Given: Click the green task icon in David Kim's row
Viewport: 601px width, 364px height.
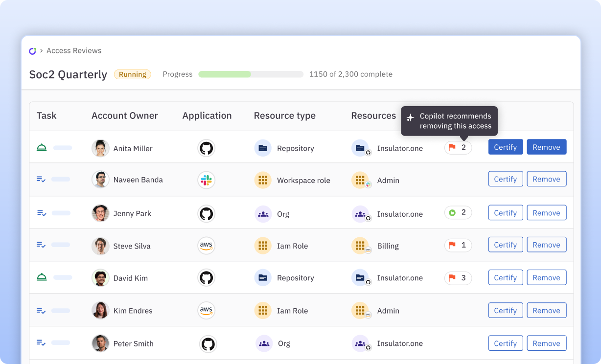Looking at the screenshot, I should point(42,276).
